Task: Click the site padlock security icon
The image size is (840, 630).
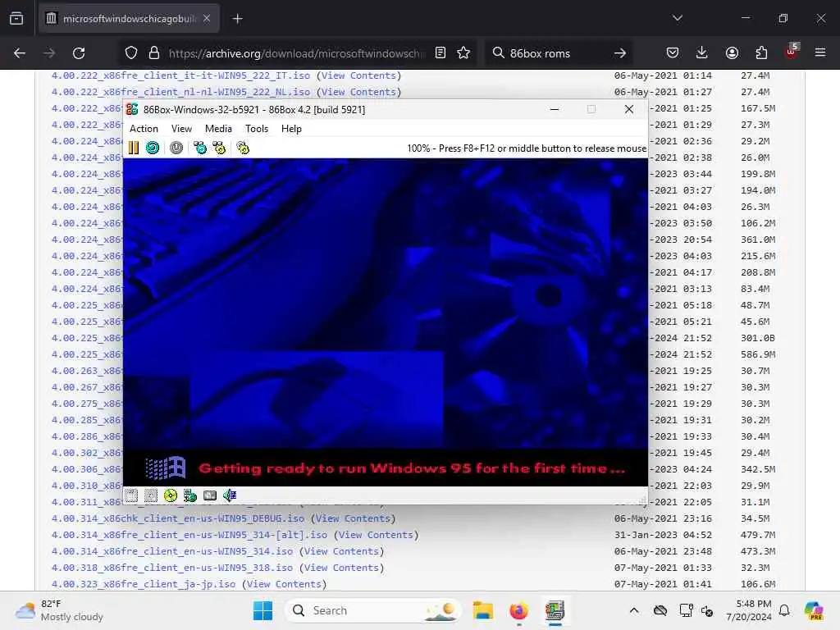Action: [154, 53]
